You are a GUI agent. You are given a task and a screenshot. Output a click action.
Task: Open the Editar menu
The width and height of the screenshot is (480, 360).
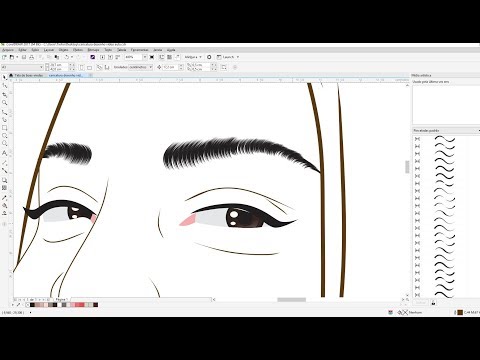(22, 50)
